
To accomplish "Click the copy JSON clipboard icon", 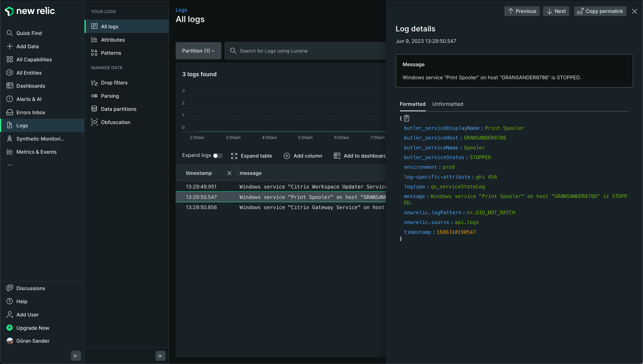I will coord(407,118).
